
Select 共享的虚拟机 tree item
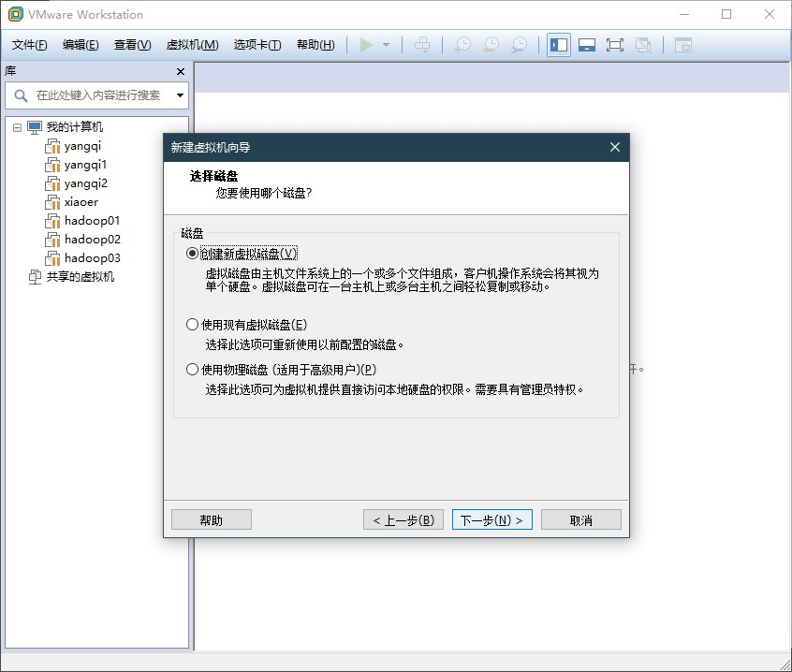point(81,277)
